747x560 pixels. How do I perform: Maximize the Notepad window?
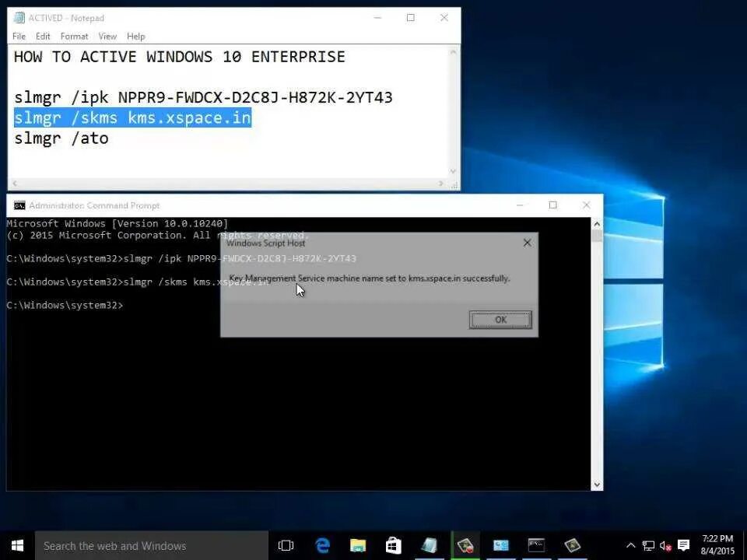(x=410, y=18)
